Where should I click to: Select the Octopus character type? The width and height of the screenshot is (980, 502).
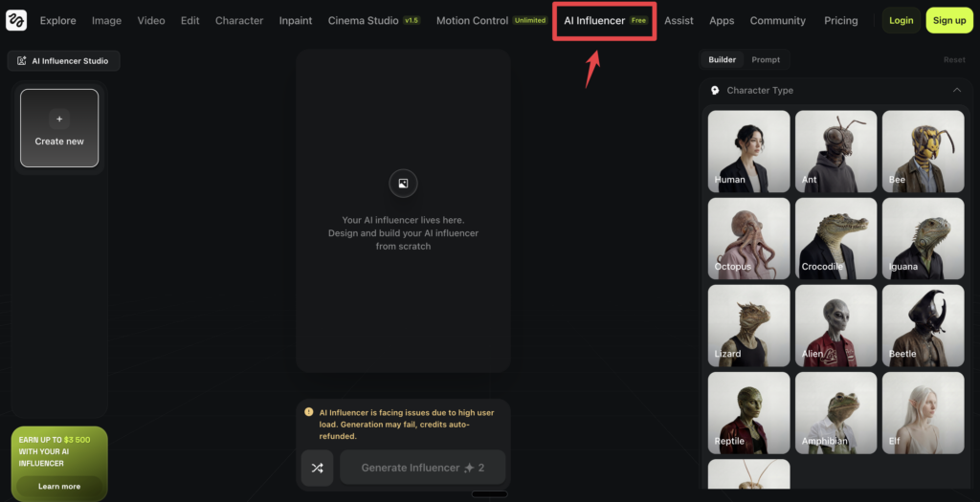pyautogui.click(x=748, y=238)
